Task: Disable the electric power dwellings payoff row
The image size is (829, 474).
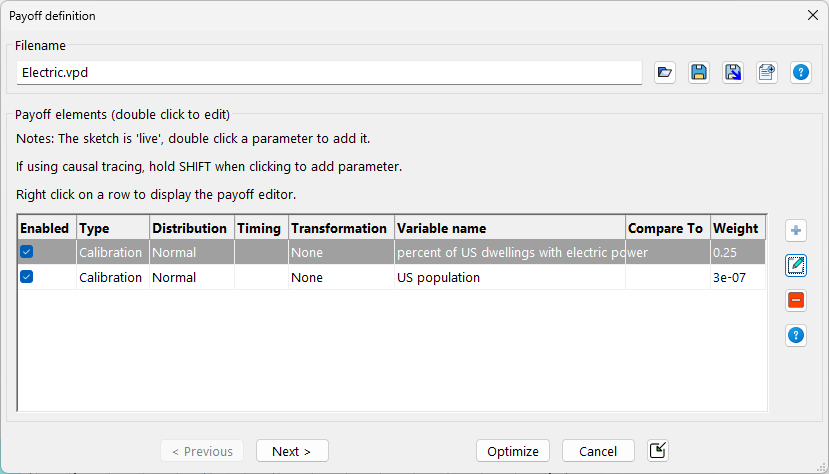Action: [27, 253]
